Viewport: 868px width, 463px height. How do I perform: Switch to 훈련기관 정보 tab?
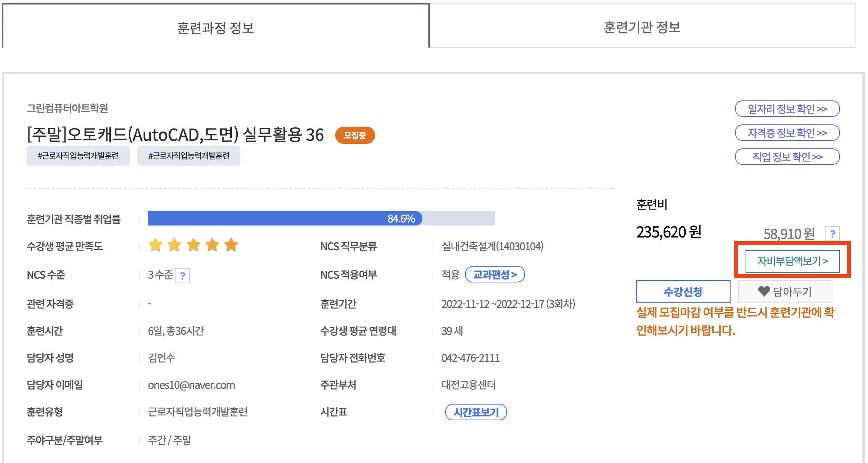[x=642, y=27]
